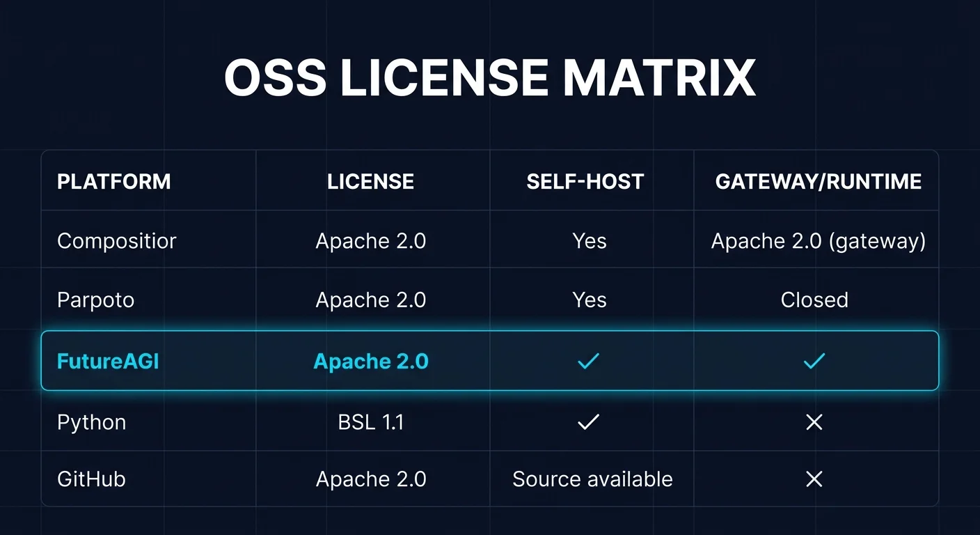This screenshot has height=535, width=980.
Task: Click Yes in the Parpoto row
Action: [590, 300]
